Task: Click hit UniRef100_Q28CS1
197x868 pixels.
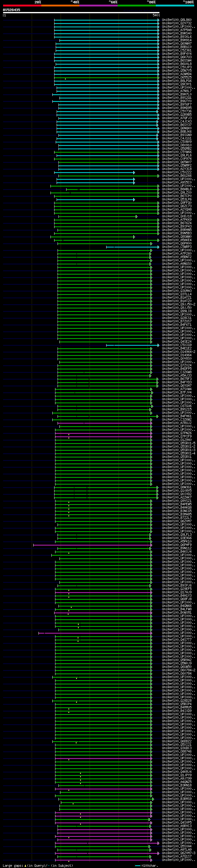Action: (177, 318)
